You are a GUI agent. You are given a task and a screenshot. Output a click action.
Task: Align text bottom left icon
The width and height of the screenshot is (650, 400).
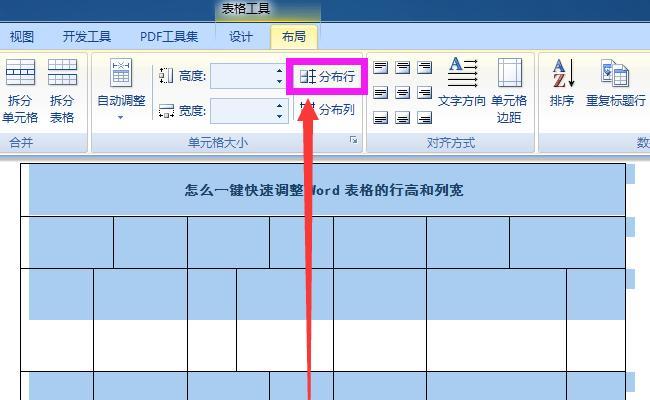[x=381, y=118]
